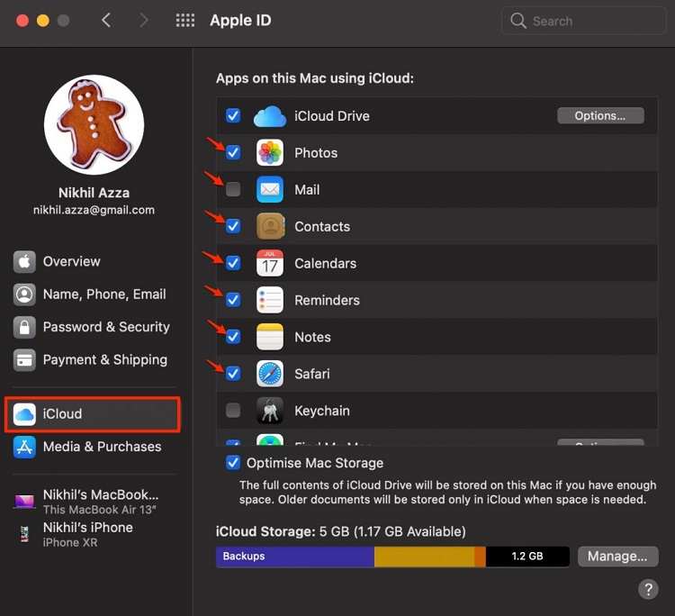The width and height of the screenshot is (675, 616).
Task: Select Media & Purchases in sidebar
Action: pos(102,447)
